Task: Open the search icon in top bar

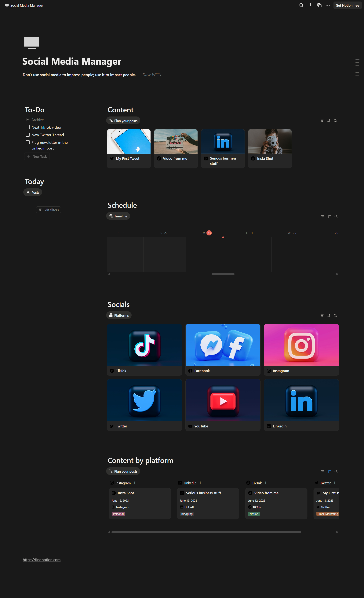Action: click(301, 5)
